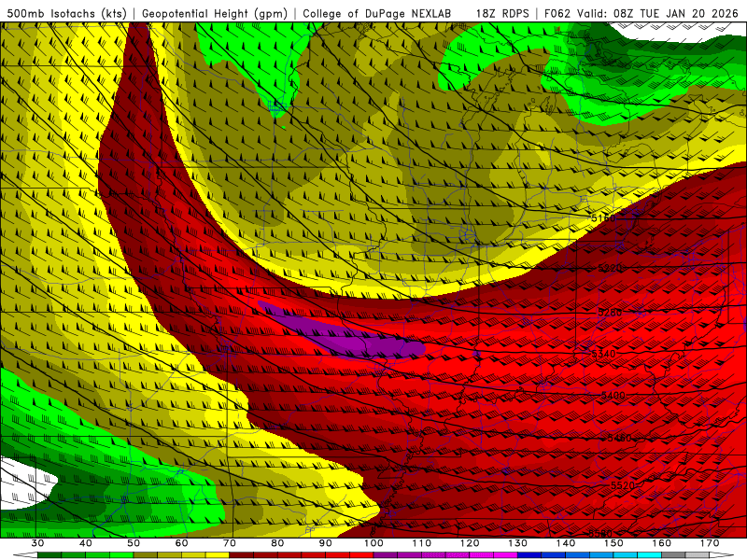Click the colorbar value 40
The image size is (747, 560).
click(x=85, y=543)
